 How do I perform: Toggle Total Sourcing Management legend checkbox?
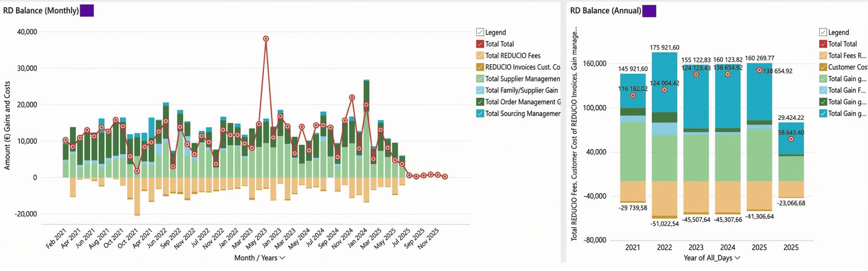click(480, 114)
